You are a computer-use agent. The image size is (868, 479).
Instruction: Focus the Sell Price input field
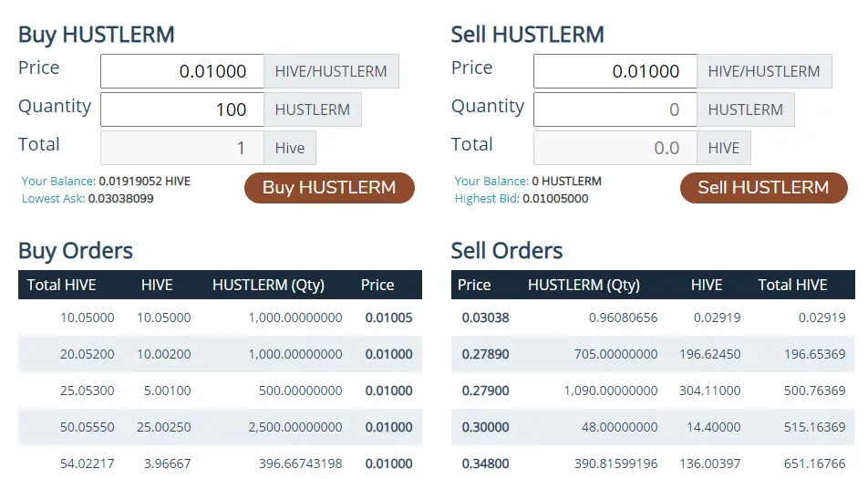point(615,71)
